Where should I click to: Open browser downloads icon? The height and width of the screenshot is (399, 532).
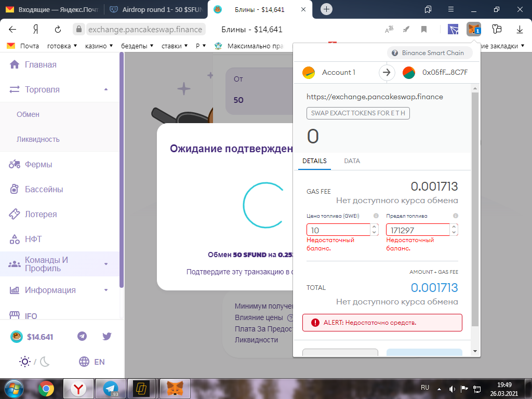pos(520,30)
